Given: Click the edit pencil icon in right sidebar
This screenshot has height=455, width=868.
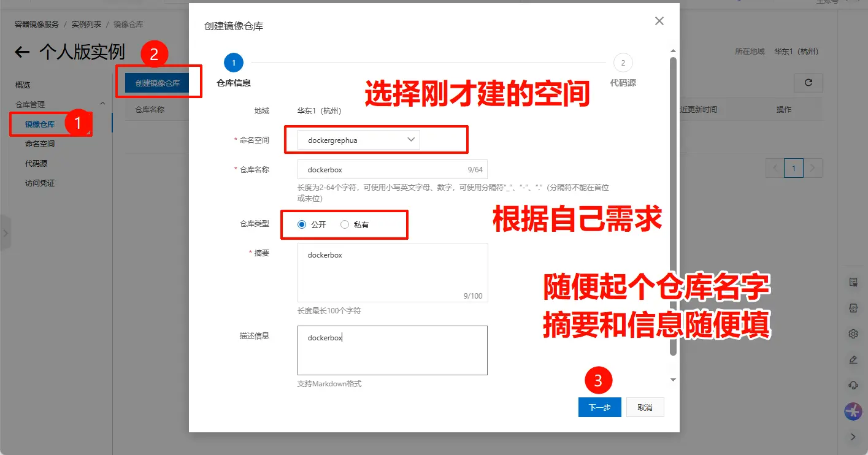Looking at the screenshot, I should [853, 359].
